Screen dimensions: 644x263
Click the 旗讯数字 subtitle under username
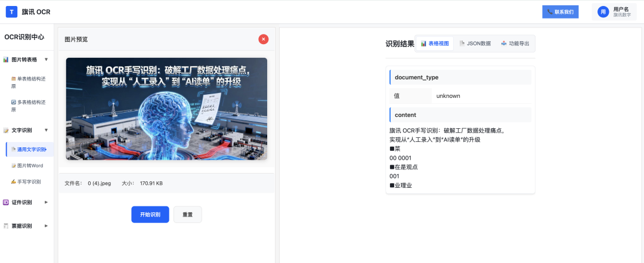[622, 15]
